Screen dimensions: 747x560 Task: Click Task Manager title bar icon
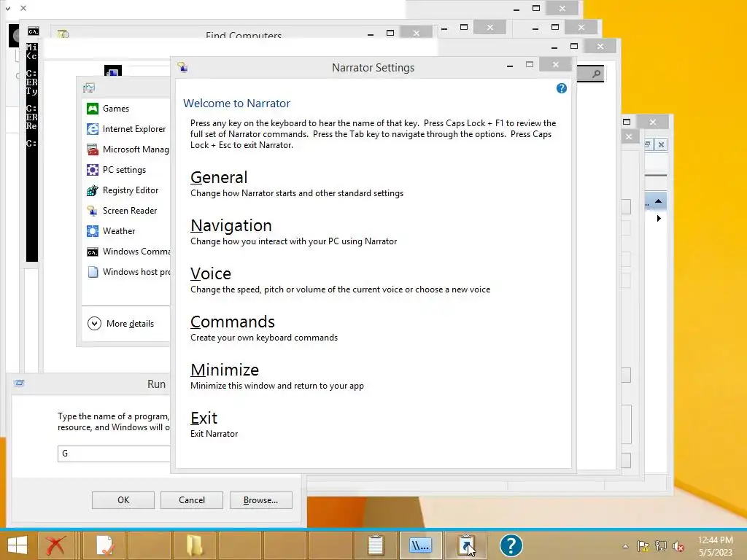[88, 87]
